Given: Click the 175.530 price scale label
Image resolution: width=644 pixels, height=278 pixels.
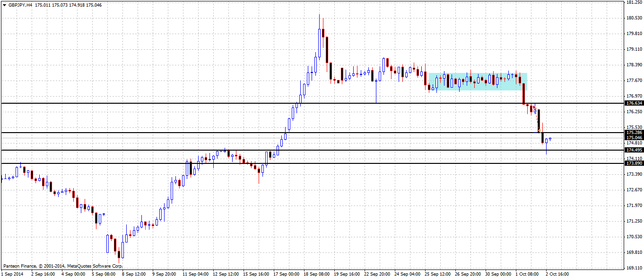Looking at the screenshot, I should coord(633,127).
